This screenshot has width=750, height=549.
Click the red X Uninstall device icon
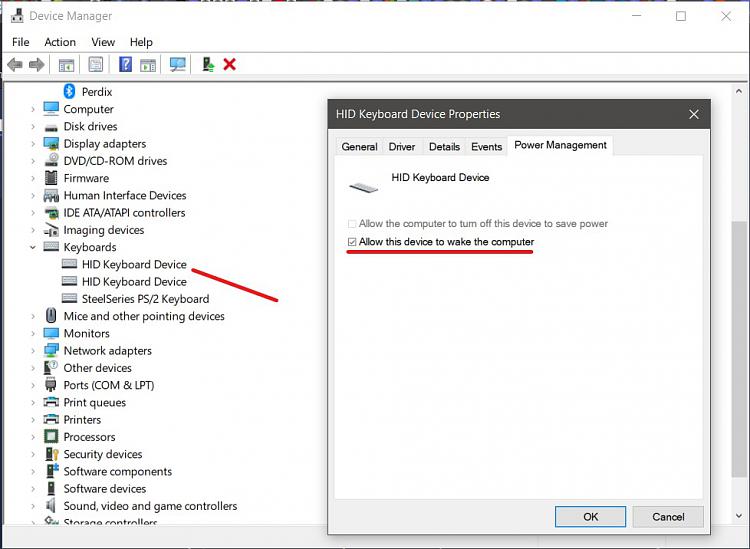tap(230, 64)
